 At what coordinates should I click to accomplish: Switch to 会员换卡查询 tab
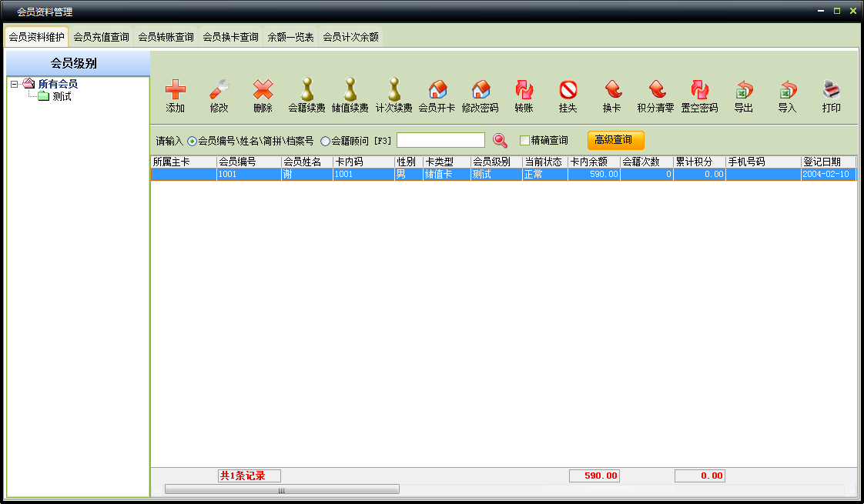click(x=230, y=37)
